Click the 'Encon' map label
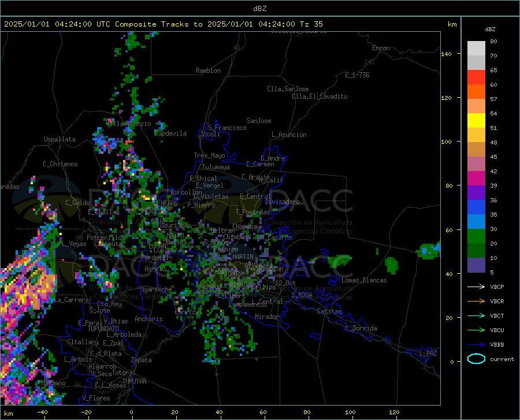This screenshot has height=420, width=520. click(381, 48)
